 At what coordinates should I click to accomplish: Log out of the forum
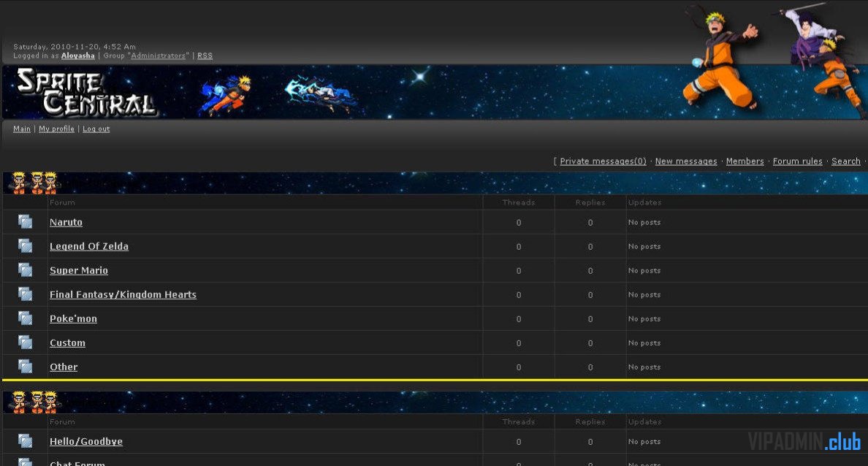click(x=96, y=129)
